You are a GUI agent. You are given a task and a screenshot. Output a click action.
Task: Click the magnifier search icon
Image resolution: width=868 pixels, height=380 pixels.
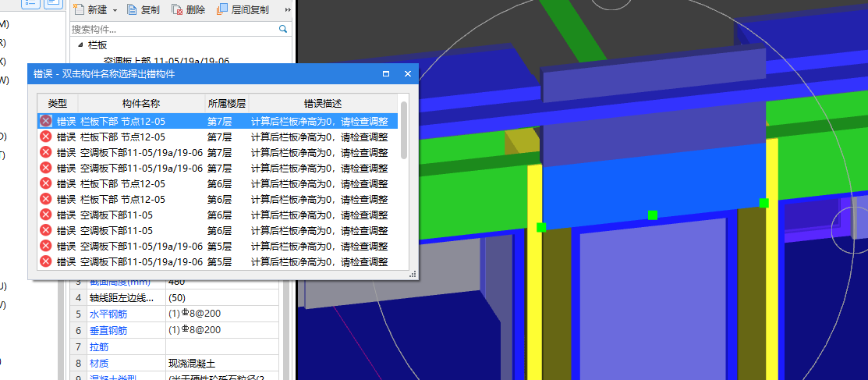coord(283,29)
